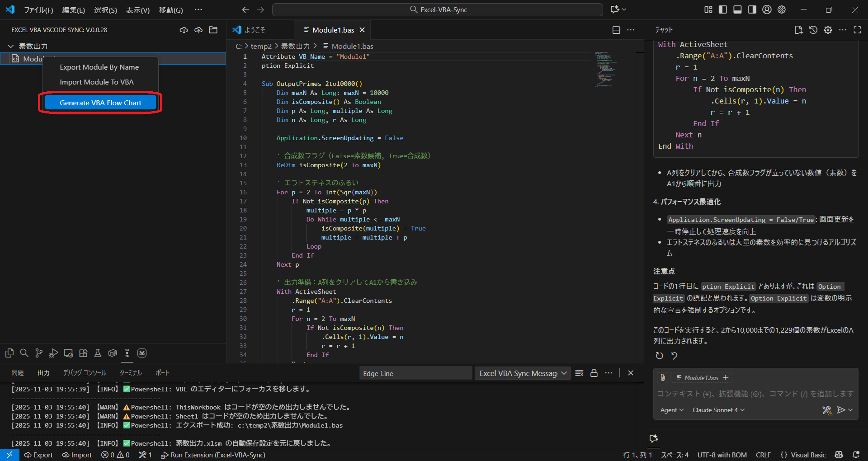Open the Search icon in activity bar
868x461 pixels.
pos(24,353)
